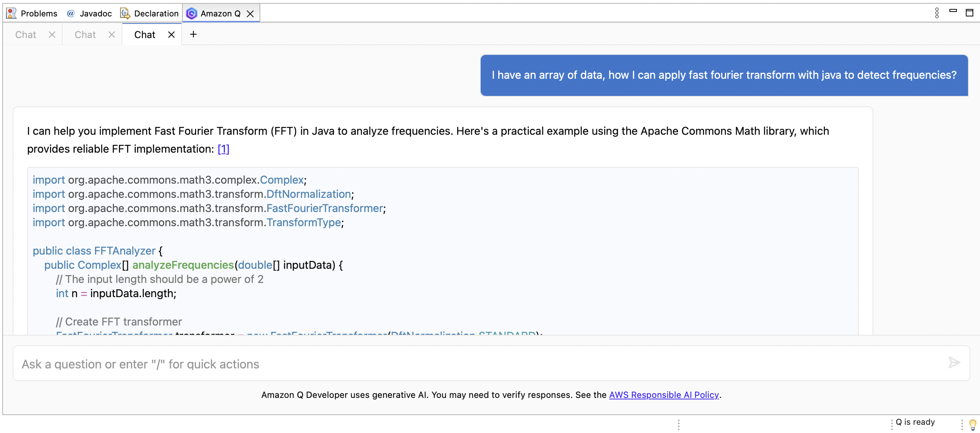Open the view menu via the vertical dots

coord(937,13)
